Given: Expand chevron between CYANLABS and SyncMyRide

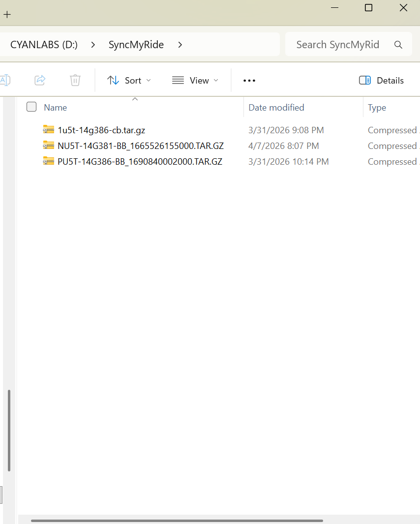Looking at the screenshot, I should (93, 45).
